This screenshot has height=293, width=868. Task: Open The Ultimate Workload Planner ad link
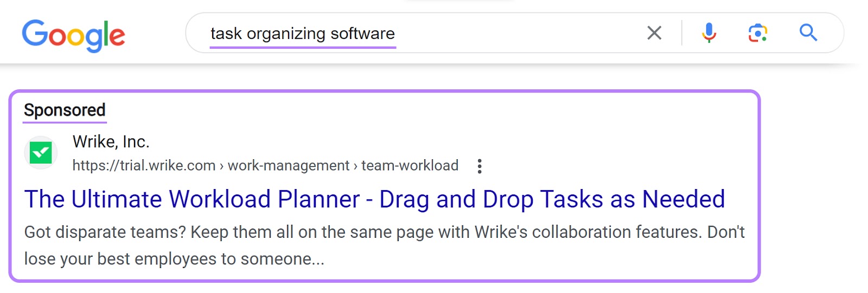[x=374, y=199]
